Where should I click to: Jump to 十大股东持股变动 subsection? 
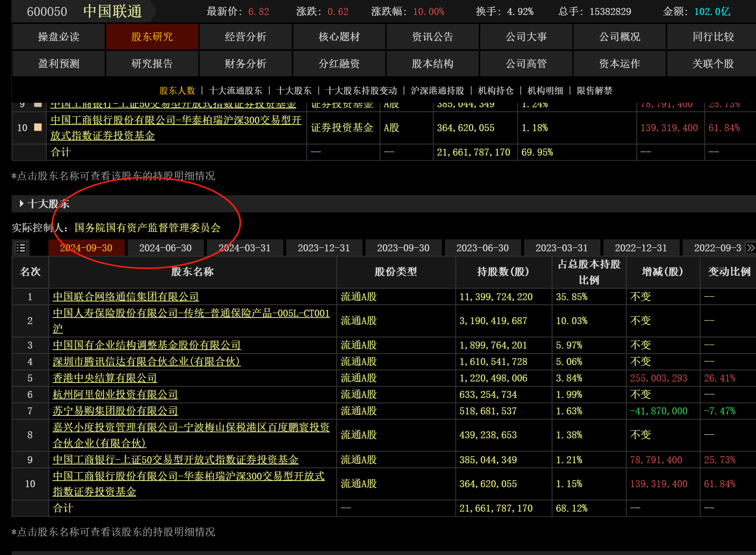point(362,91)
